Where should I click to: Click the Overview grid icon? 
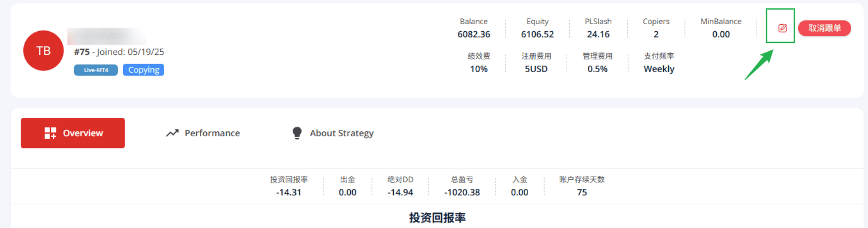[x=50, y=133]
